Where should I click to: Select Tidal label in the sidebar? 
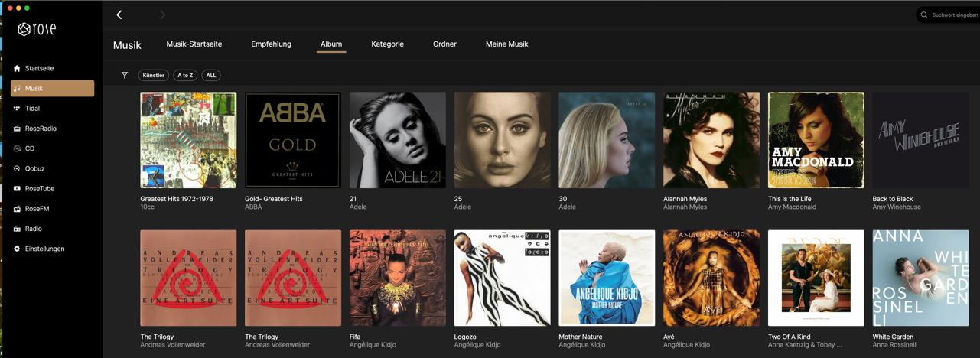click(x=32, y=109)
